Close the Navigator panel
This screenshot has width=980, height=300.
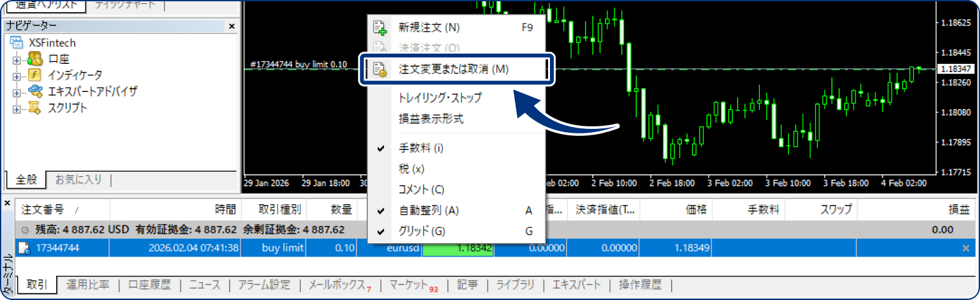point(232,26)
